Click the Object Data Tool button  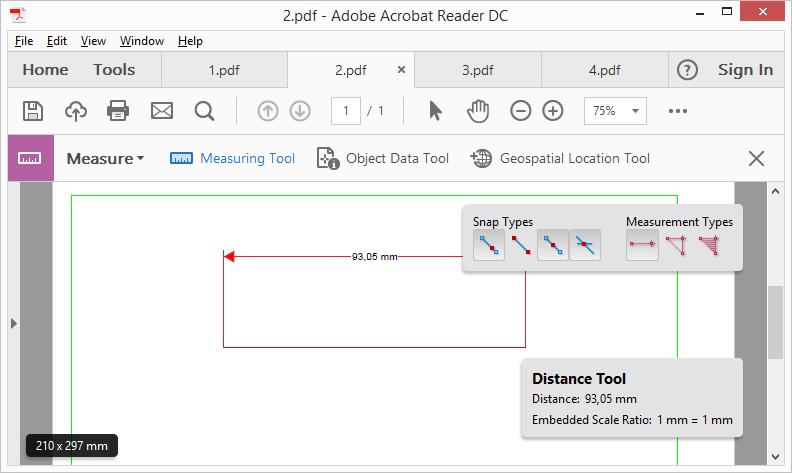pyautogui.click(x=383, y=159)
